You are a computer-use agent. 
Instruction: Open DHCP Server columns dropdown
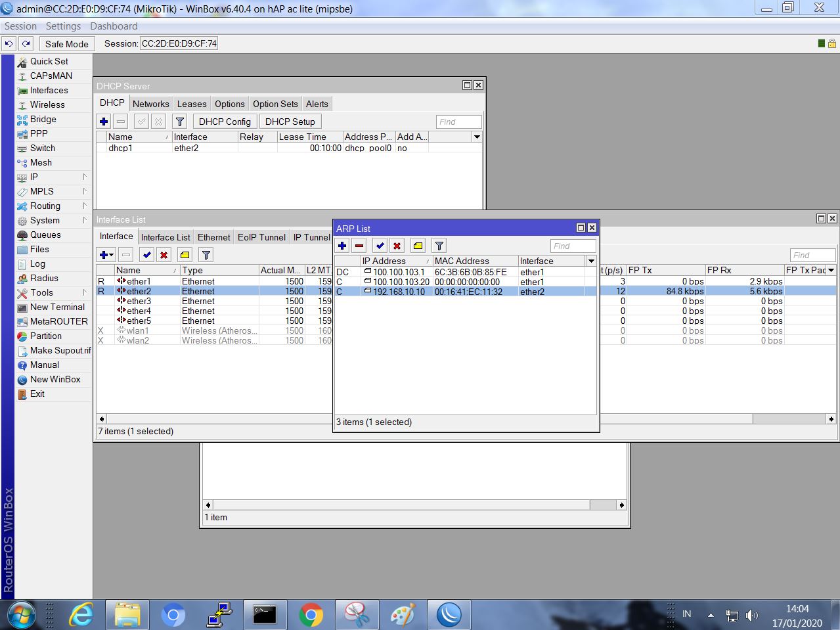click(477, 137)
